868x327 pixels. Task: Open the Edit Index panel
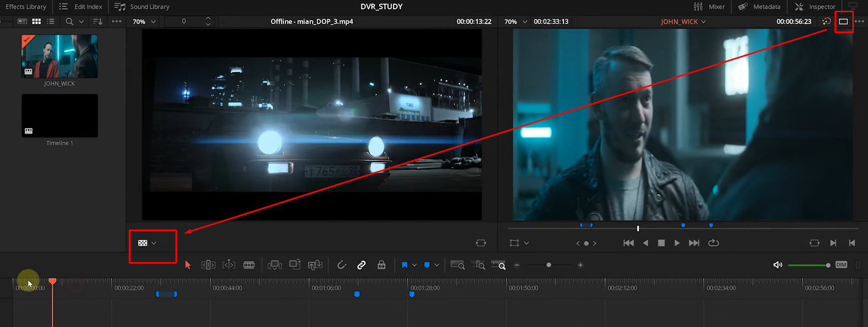coord(81,7)
